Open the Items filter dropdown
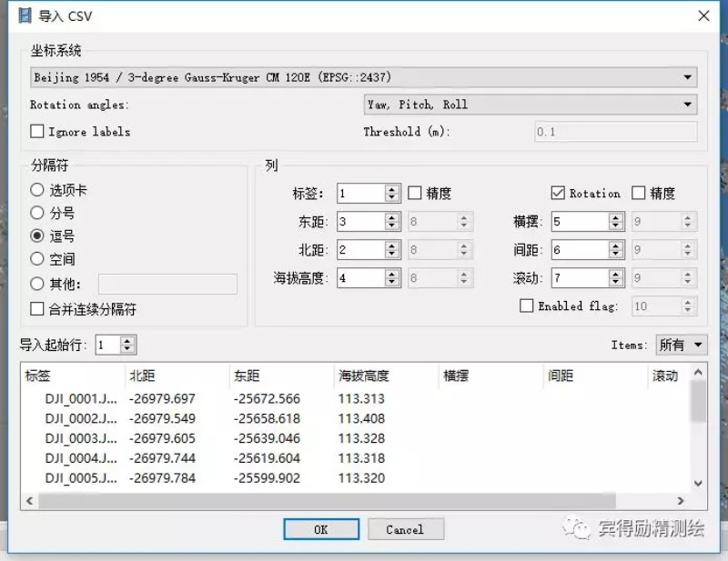The image size is (728, 561). pos(682,345)
